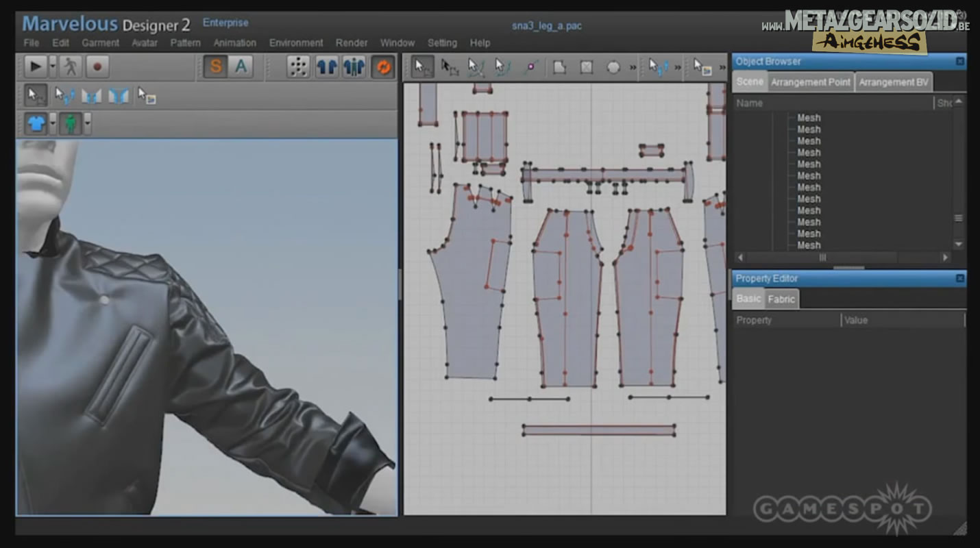Image resolution: width=980 pixels, height=548 pixels.
Task: Click the Object Browser vertical scrollbar thumb
Action: (958, 219)
